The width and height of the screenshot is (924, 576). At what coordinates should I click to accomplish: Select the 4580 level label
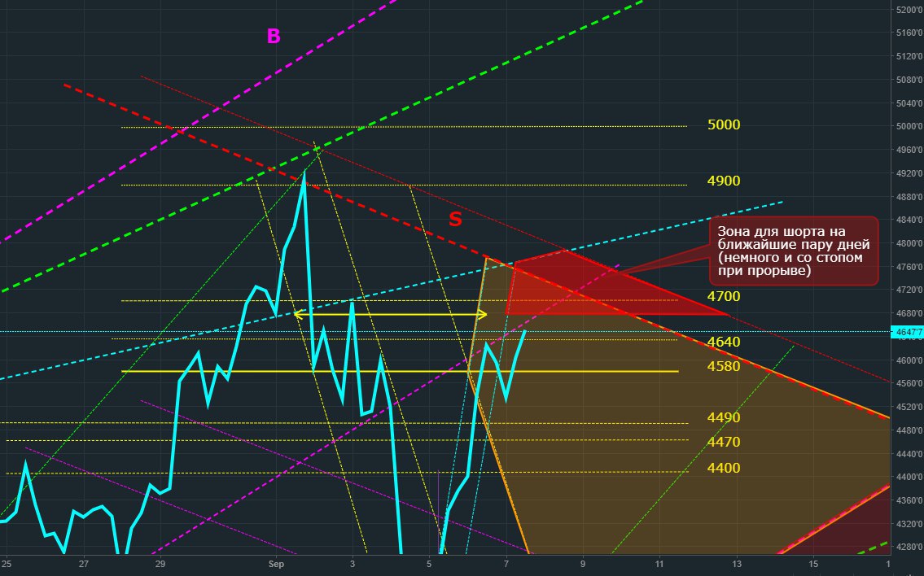[x=724, y=366]
